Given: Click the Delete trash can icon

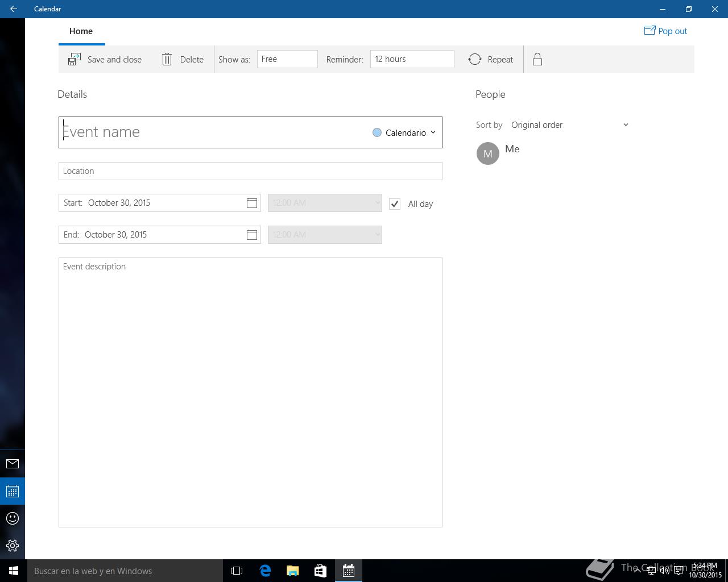Looking at the screenshot, I should point(167,59).
